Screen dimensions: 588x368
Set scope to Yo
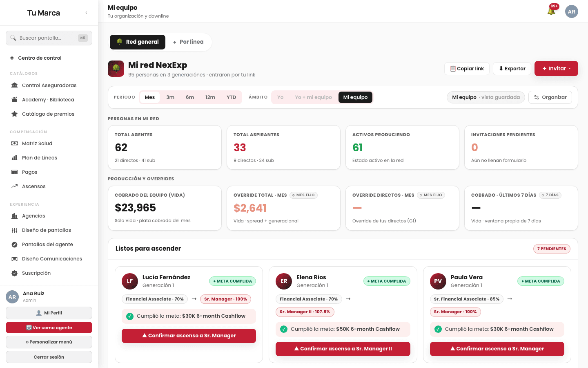point(281,97)
